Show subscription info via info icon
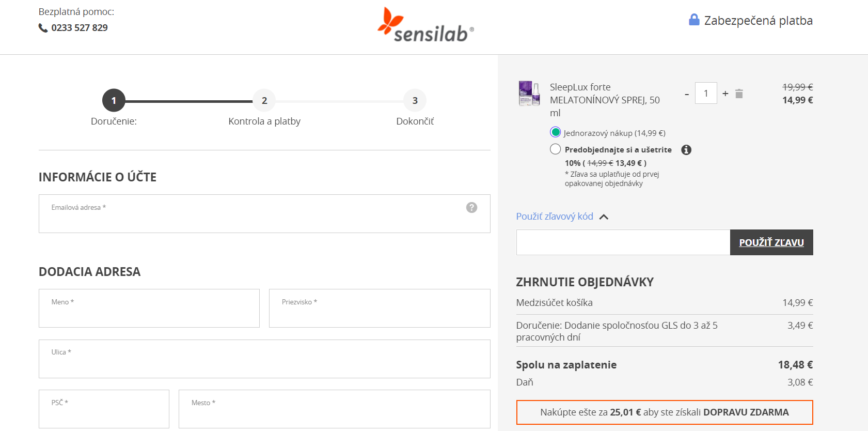Image resolution: width=868 pixels, height=431 pixels. pyautogui.click(x=686, y=150)
